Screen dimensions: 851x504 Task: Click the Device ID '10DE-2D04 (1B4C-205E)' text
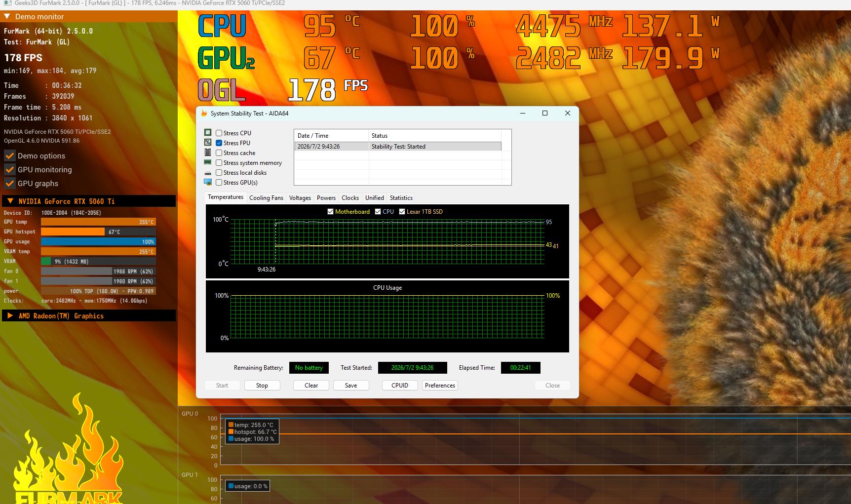tap(71, 213)
